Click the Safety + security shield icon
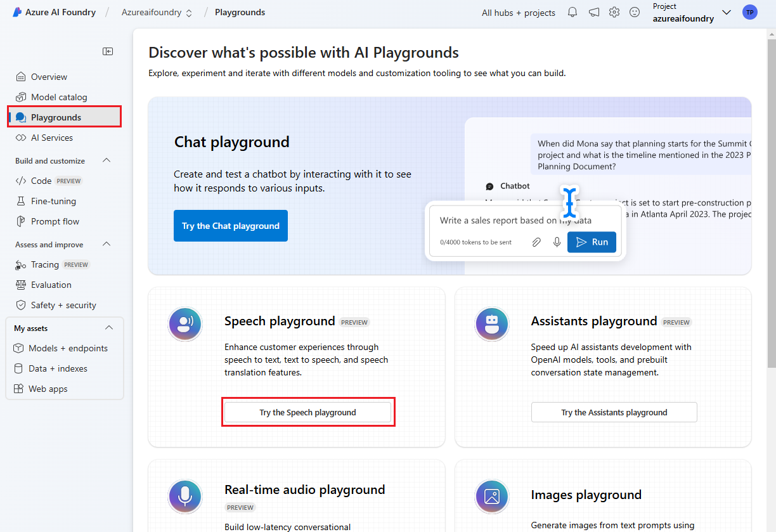This screenshot has width=776, height=532. click(x=21, y=305)
